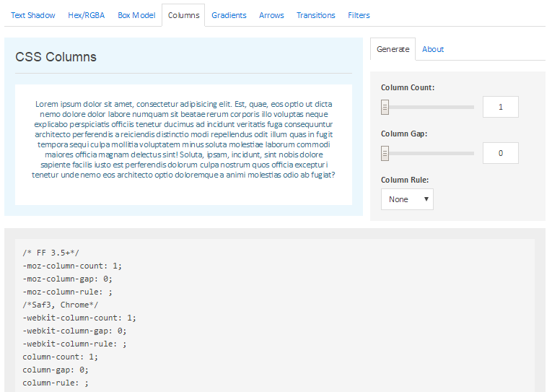The image size is (552, 392).
Task: Open the Box Model tab
Action: click(x=136, y=15)
